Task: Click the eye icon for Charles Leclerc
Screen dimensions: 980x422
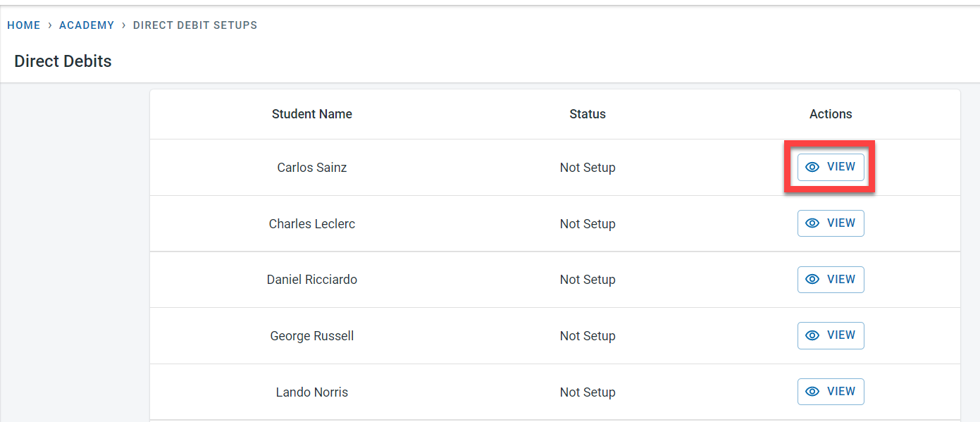Action: pos(812,223)
